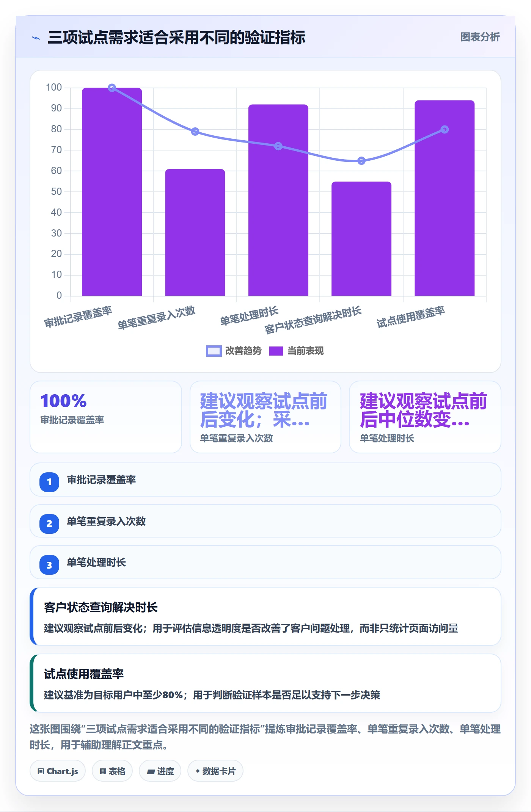Viewport: 531px width, 812px height.
Task: Click number 3 badge for 单笔处理时长
Action: [x=49, y=565]
